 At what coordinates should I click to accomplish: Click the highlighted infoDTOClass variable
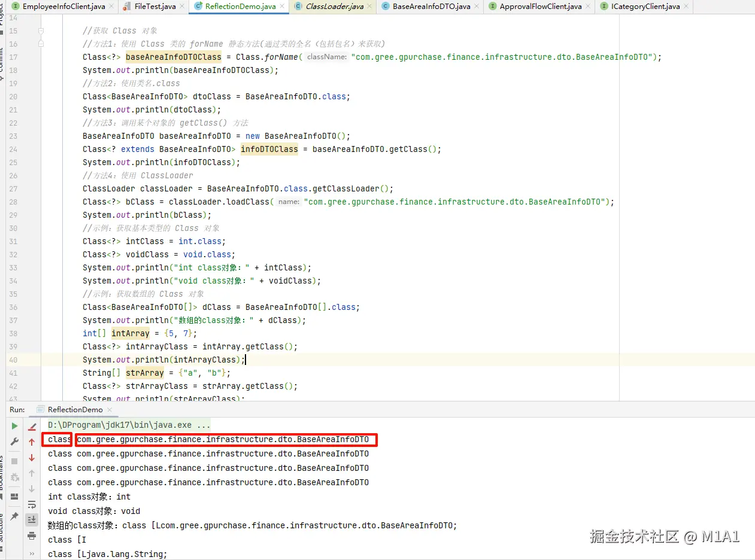269,150
